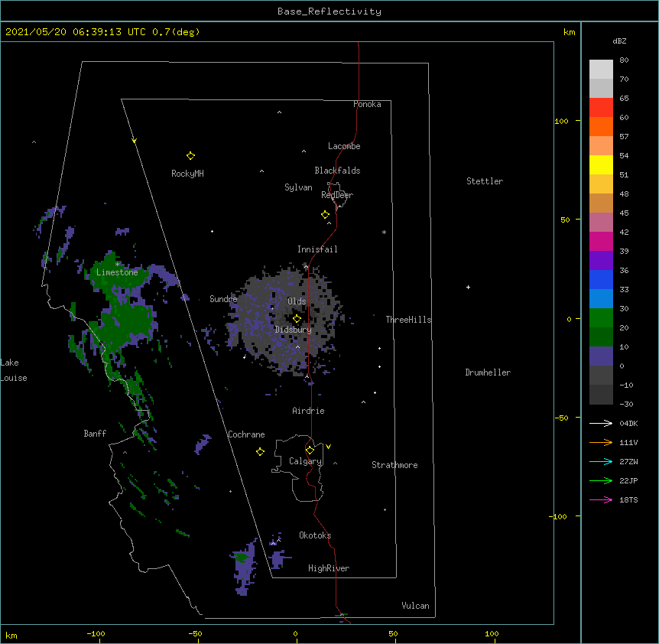Select the green 20 dBZ color swatch
659x644 pixels.
601,318
